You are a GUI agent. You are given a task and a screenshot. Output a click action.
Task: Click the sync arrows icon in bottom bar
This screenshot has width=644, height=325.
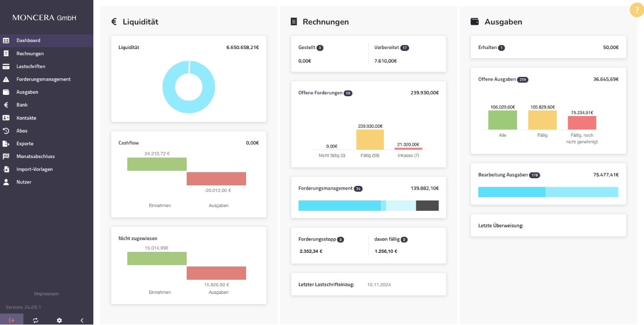(x=35, y=320)
